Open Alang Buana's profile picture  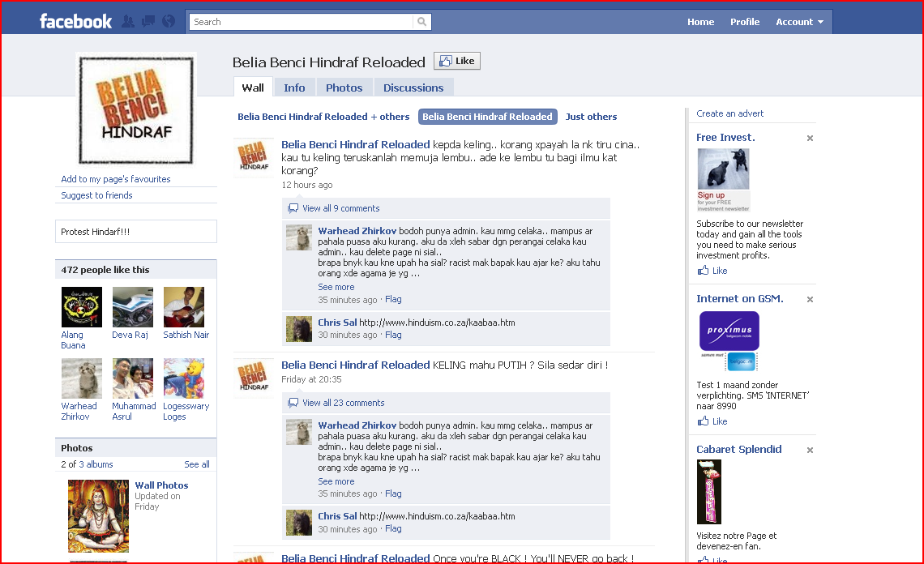(x=81, y=307)
